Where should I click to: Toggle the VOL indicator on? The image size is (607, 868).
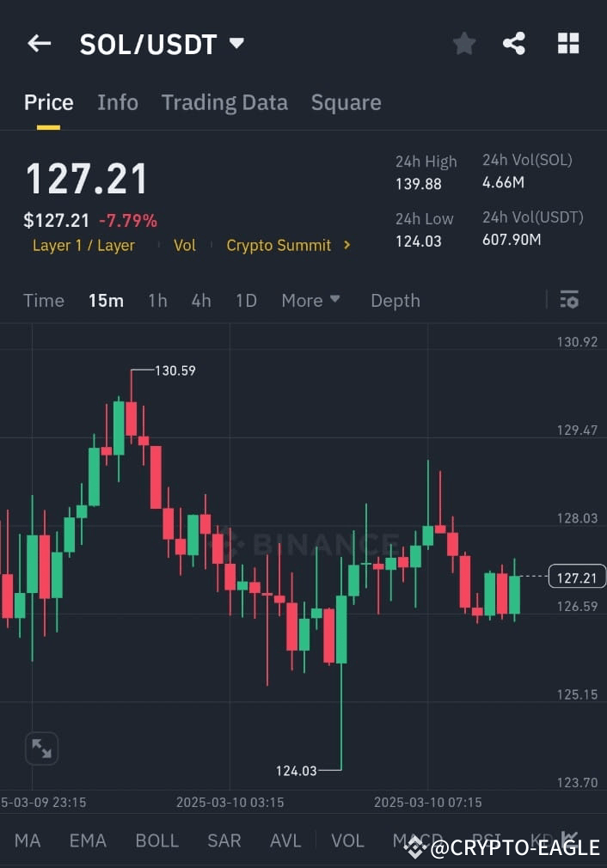click(347, 840)
